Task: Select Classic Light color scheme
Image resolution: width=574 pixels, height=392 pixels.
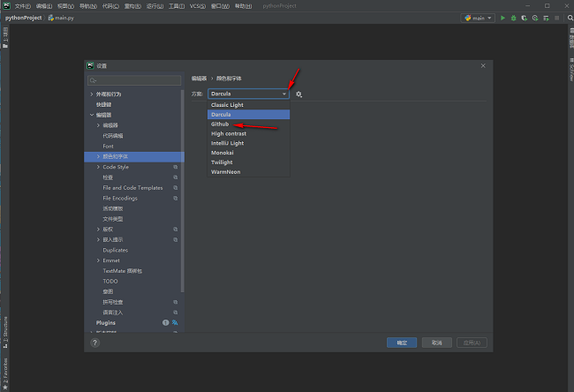Action: click(248, 105)
